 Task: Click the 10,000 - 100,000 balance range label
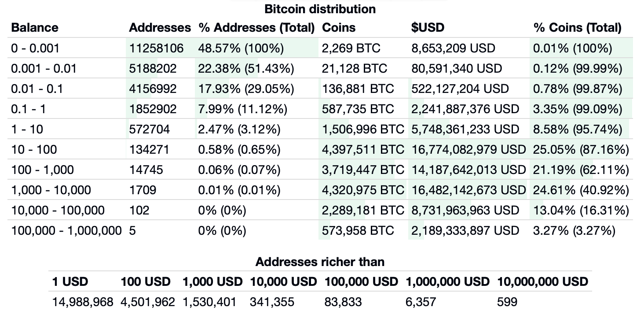tap(58, 210)
